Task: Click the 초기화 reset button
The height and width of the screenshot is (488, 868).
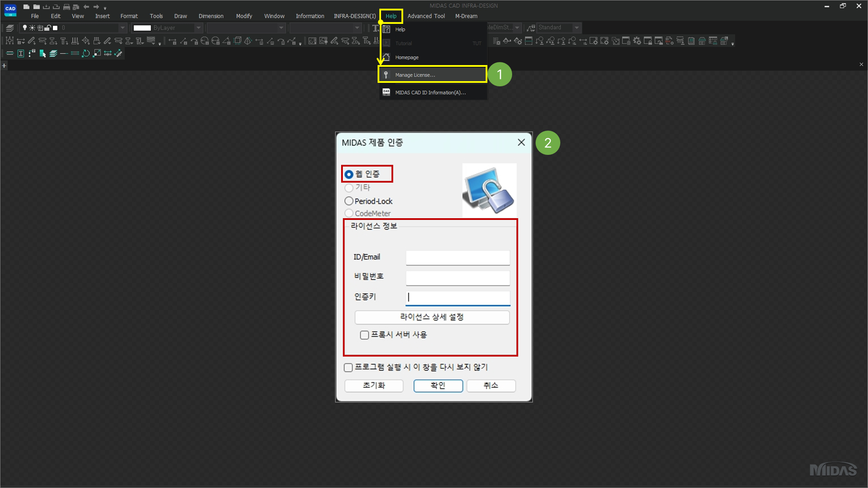Action: pos(374,386)
